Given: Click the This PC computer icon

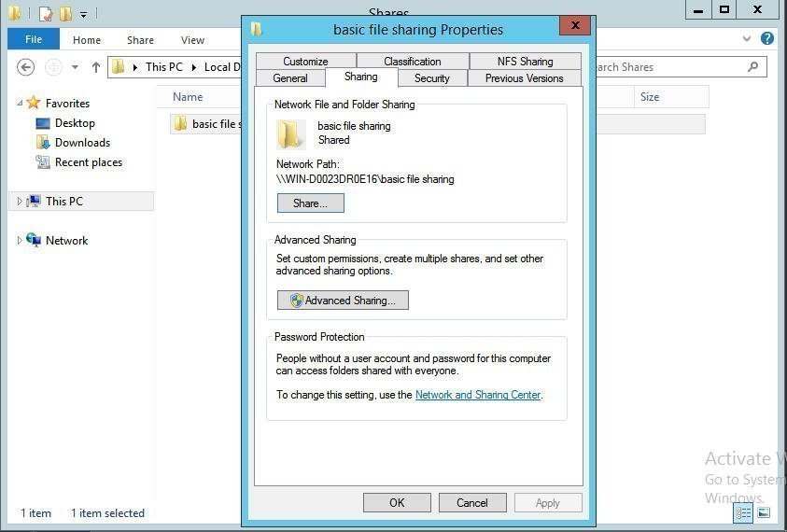Looking at the screenshot, I should pyautogui.click(x=33, y=201).
